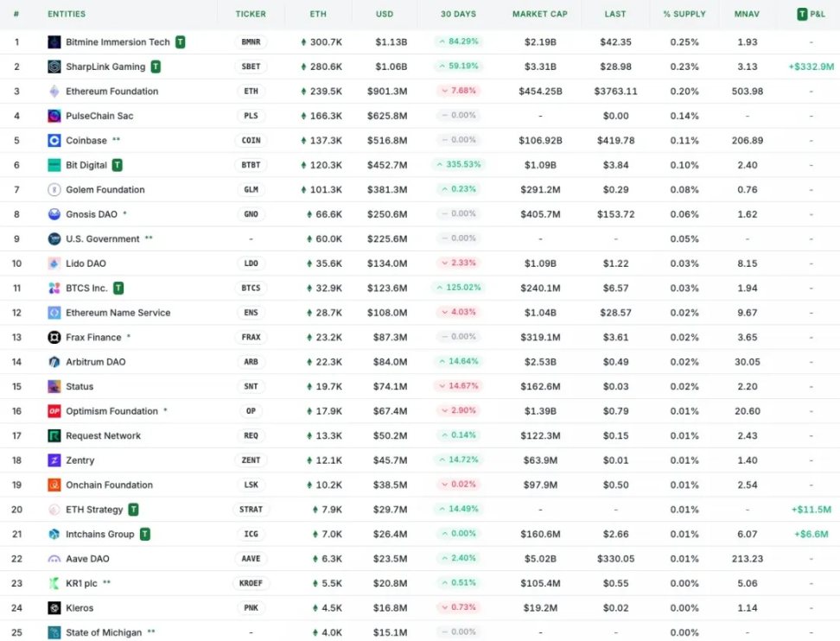Image resolution: width=840 pixels, height=641 pixels.
Task: Click the $454.25B market cap value
Action: coord(540,91)
